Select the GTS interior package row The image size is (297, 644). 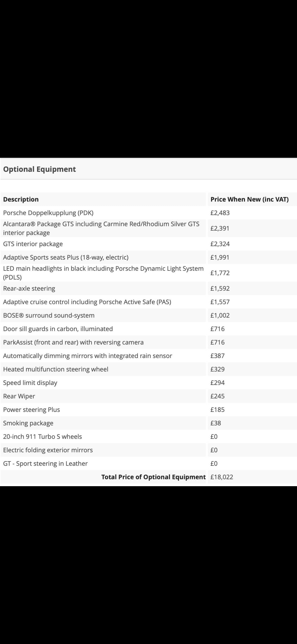33,244
